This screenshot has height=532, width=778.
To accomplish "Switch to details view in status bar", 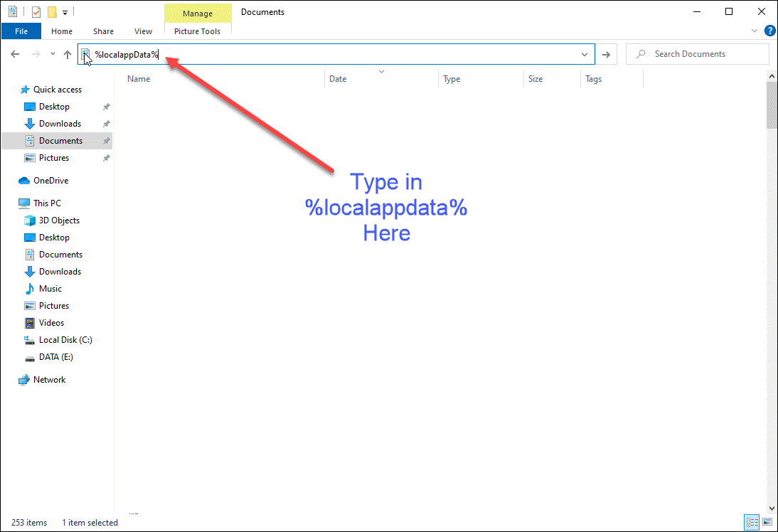I will [752, 523].
